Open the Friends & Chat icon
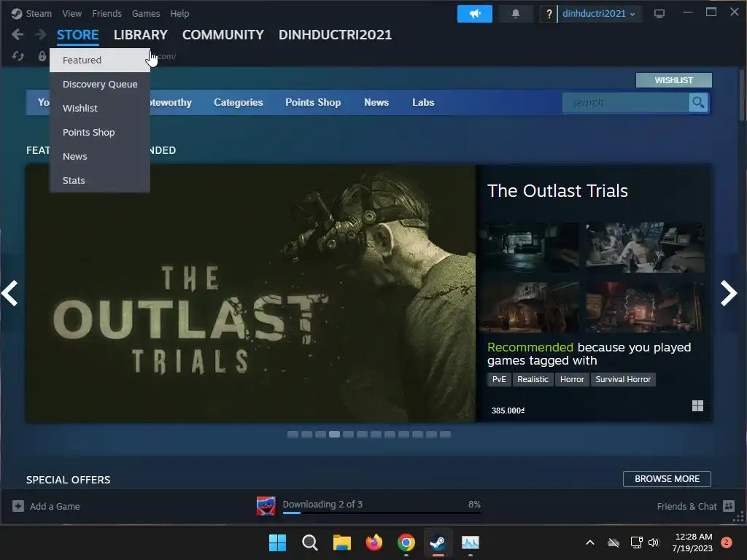Screen dimensions: 747x560 tap(729, 506)
